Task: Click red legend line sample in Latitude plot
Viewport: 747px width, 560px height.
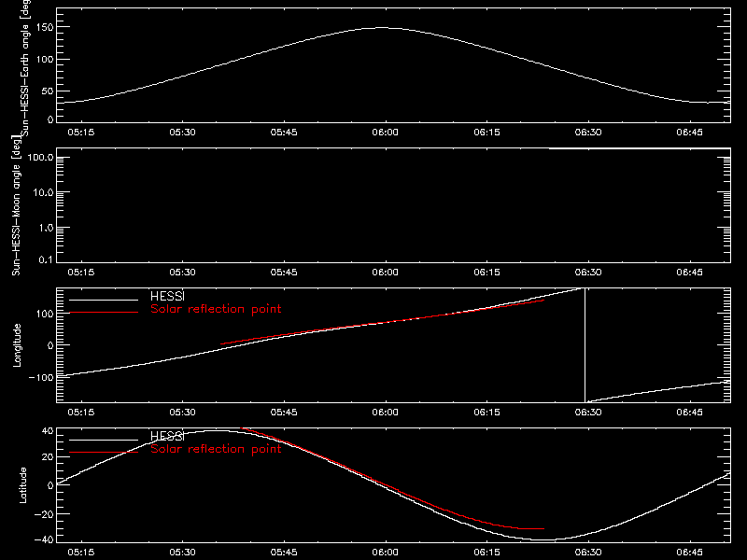Action: 104,453
